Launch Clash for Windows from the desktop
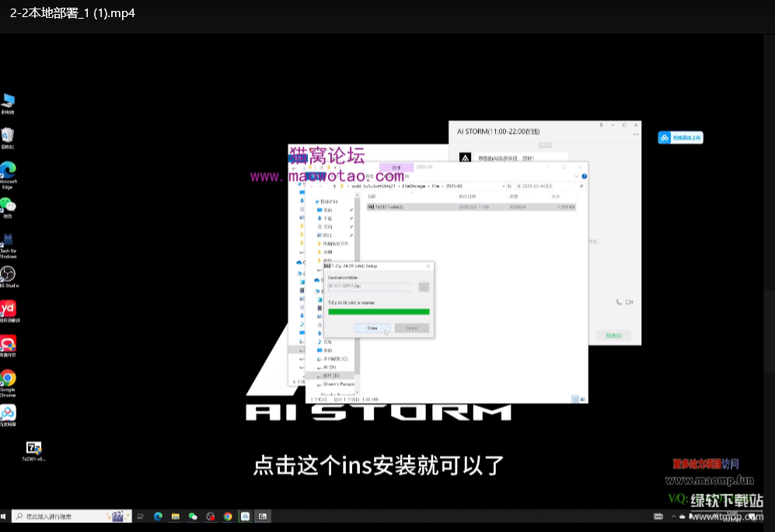The width and height of the screenshot is (775, 532). 8,246
